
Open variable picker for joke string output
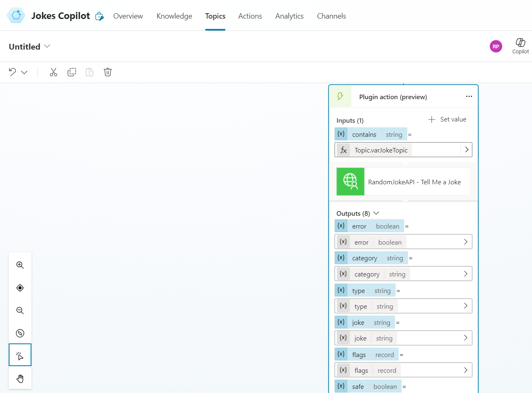click(465, 338)
